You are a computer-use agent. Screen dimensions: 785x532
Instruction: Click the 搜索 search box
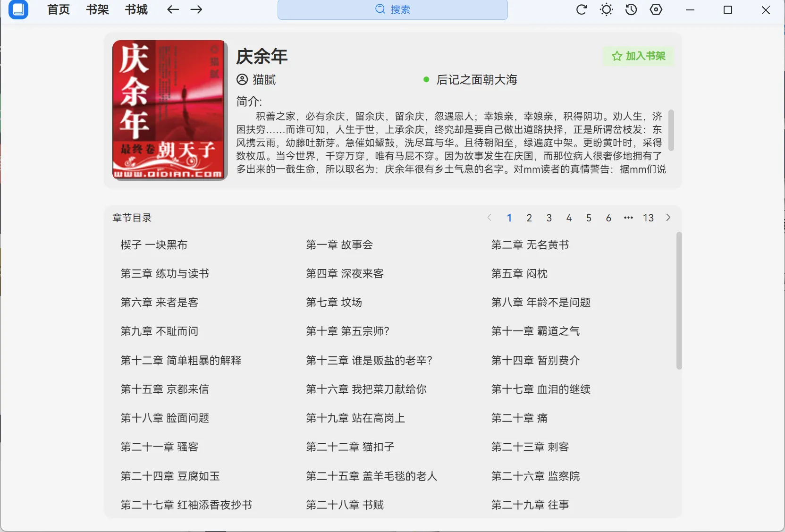pyautogui.click(x=393, y=9)
